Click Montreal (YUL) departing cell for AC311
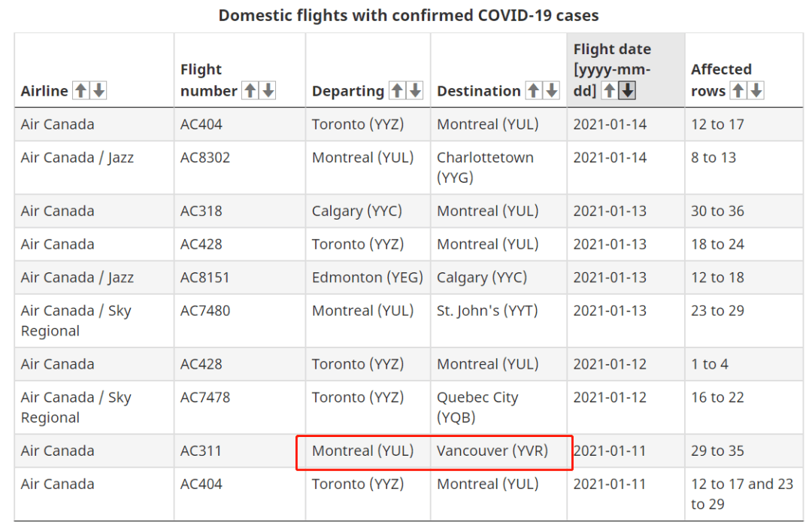The height and width of the screenshot is (528, 812). point(368,451)
